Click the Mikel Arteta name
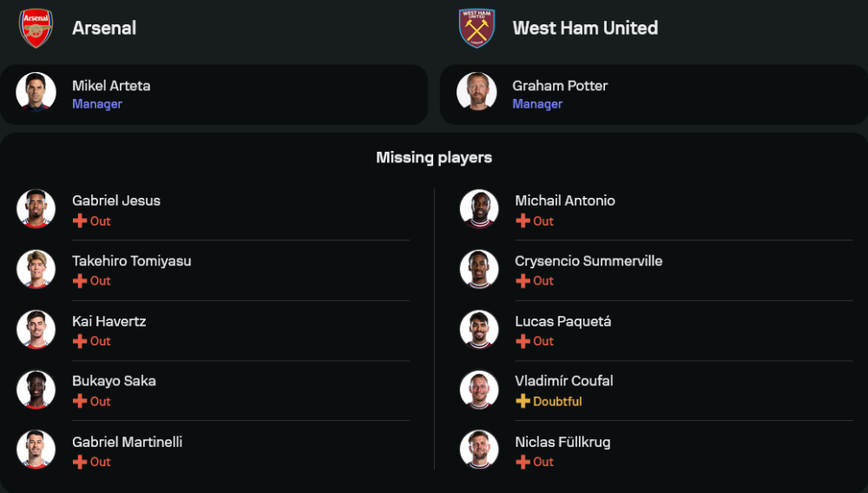868x493 pixels. point(111,85)
